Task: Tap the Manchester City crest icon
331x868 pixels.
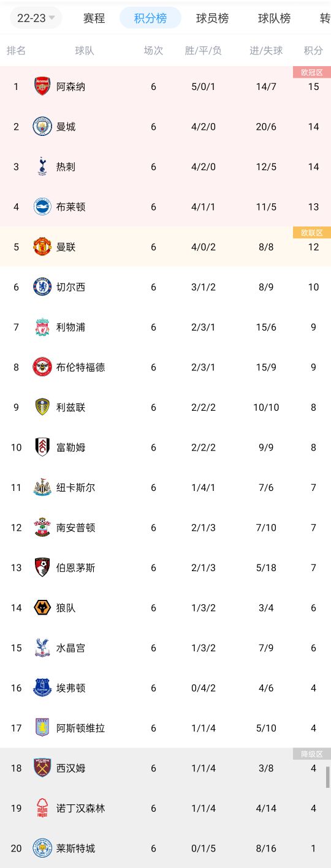Action: (42, 127)
